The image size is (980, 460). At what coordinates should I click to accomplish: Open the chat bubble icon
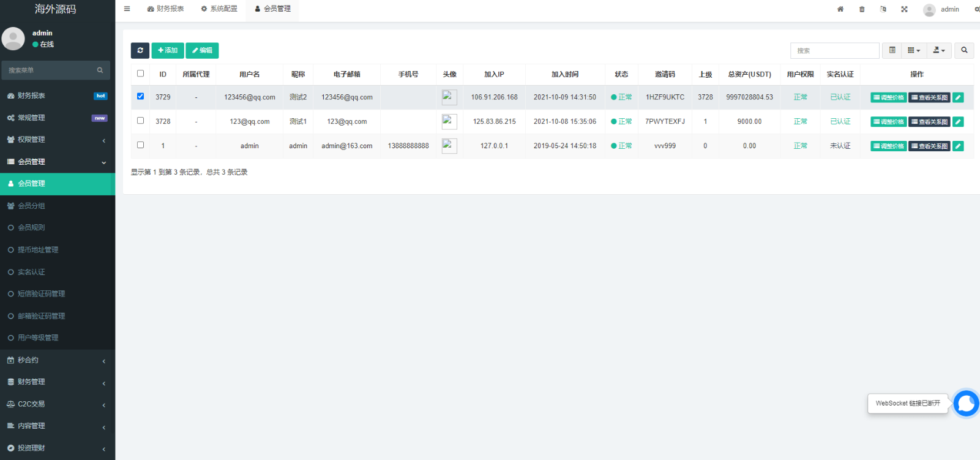point(966,404)
